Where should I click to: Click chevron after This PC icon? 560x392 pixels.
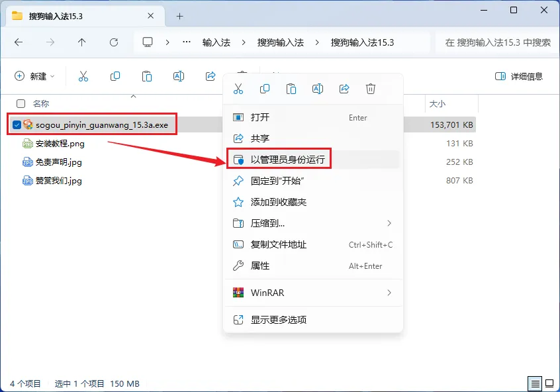(x=167, y=42)
